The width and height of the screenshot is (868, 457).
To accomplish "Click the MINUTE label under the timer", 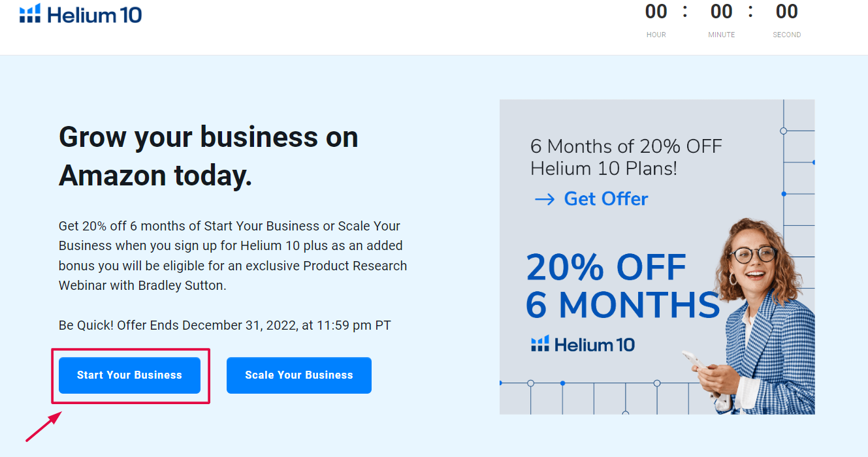I will 721,35.
